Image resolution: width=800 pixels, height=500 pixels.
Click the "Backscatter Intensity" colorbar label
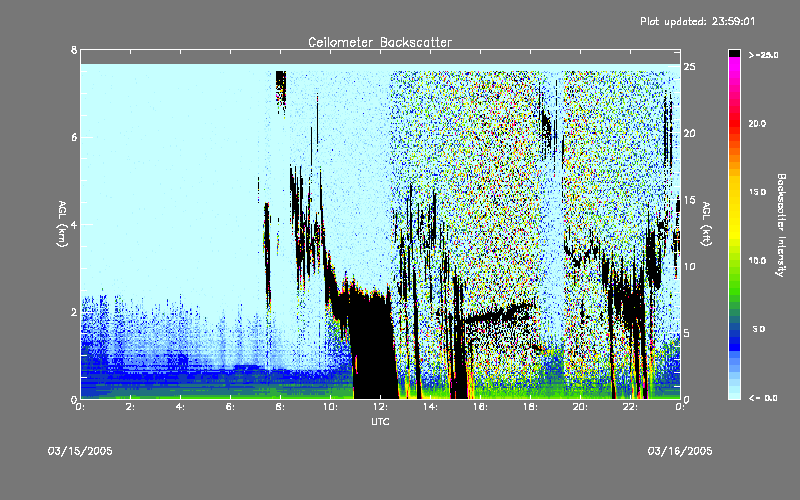tap(781, 225)
